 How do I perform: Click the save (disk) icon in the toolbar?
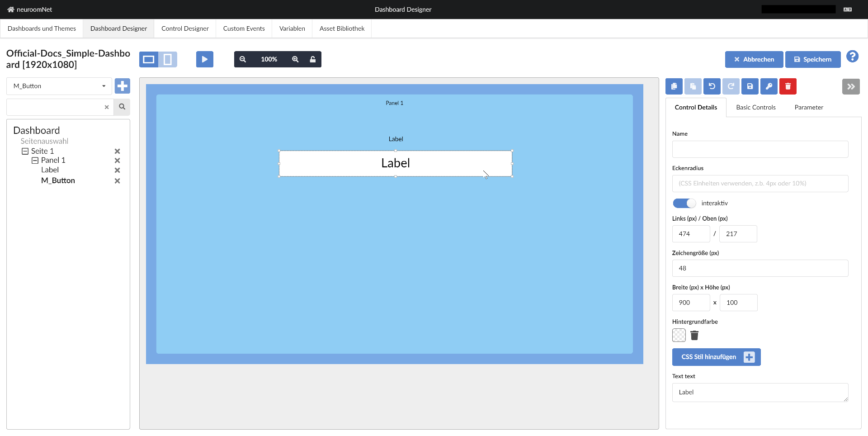(750, 86)
